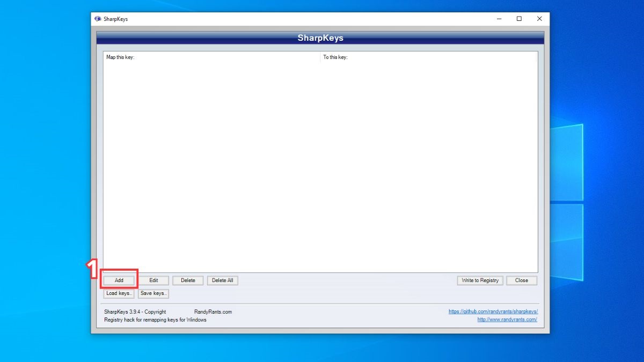Open the randyrants.com link
644x362 pixels.
point(507,320)
